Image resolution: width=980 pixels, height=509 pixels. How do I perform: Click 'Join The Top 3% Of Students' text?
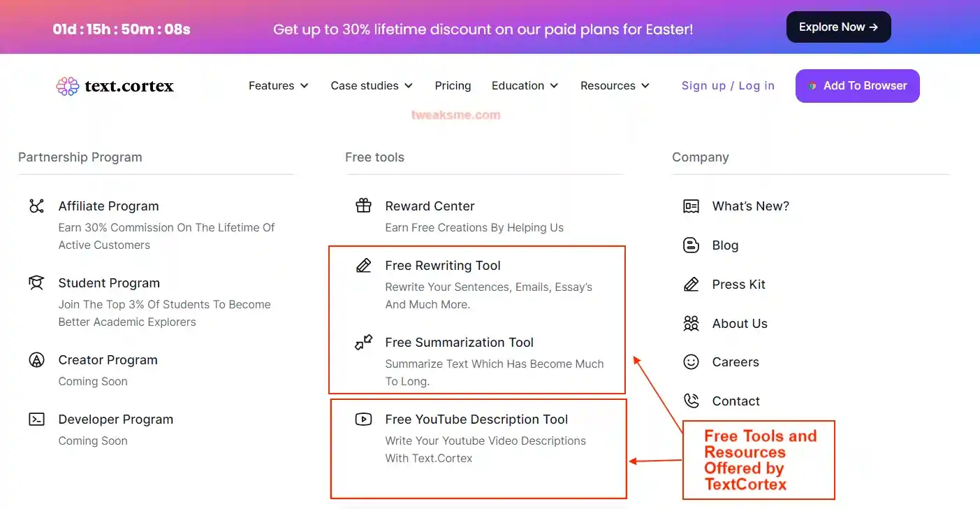pos(164,304)
